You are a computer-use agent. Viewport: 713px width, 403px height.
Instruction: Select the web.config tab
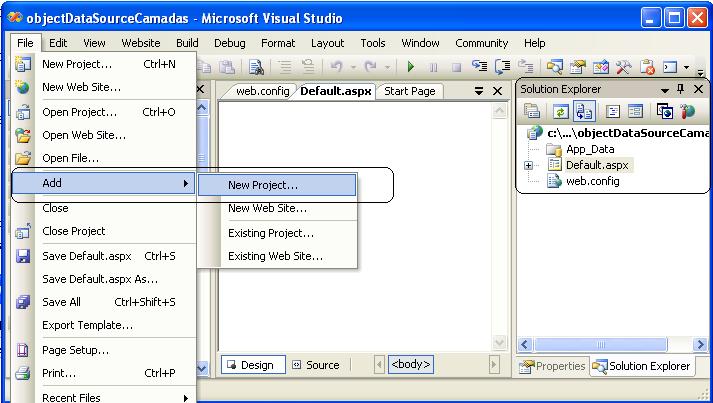click(262, 91)
